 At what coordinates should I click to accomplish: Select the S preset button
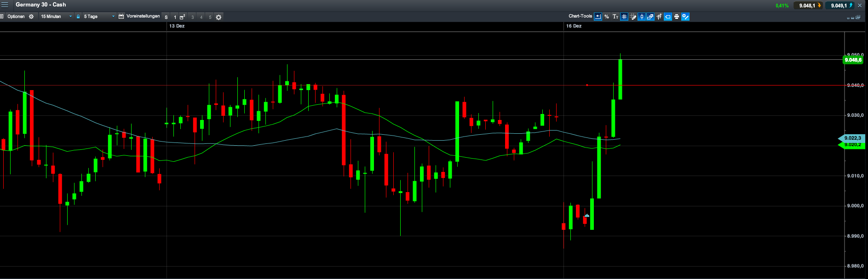pos(166,17)
